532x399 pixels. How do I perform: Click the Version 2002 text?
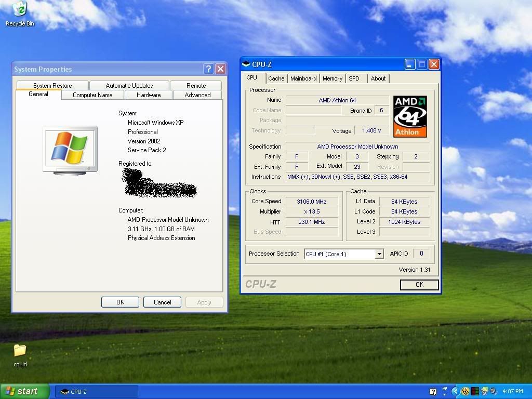144,141
